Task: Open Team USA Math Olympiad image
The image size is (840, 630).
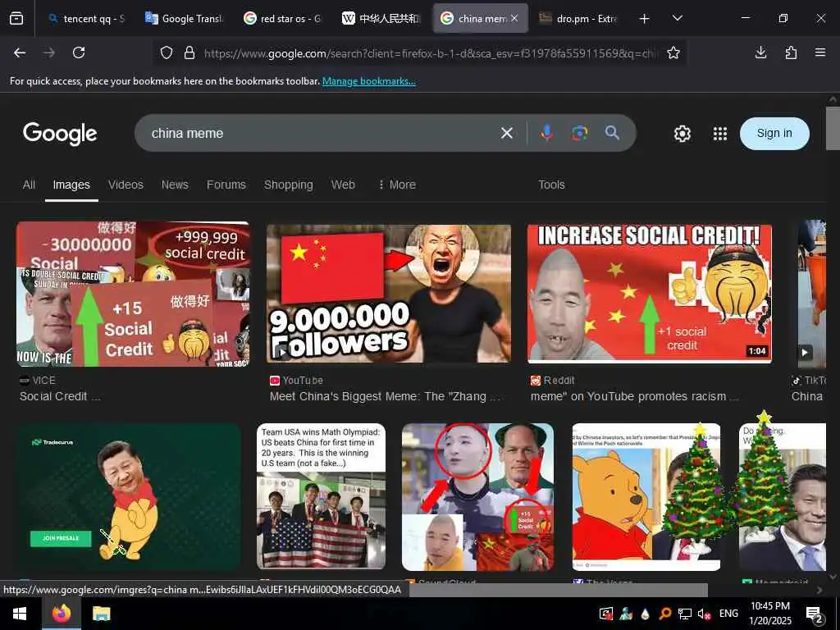Action: (321, 496)
